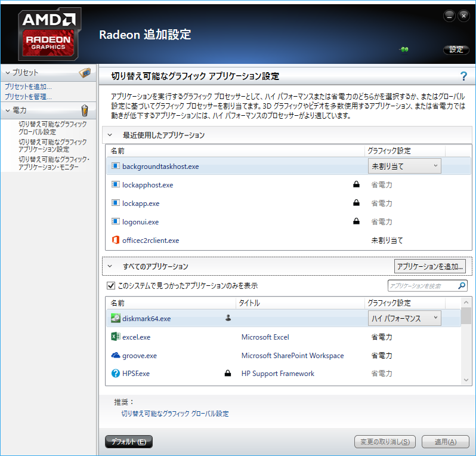Minimize the Radeon settings window
This screenshot has width=476, height=456.
449,16
